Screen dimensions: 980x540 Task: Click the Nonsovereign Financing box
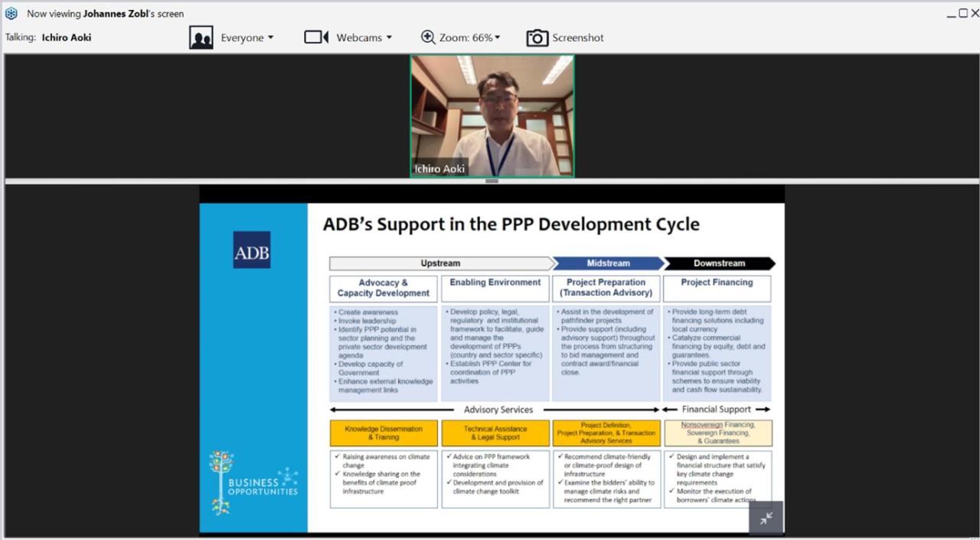[717, 434]
